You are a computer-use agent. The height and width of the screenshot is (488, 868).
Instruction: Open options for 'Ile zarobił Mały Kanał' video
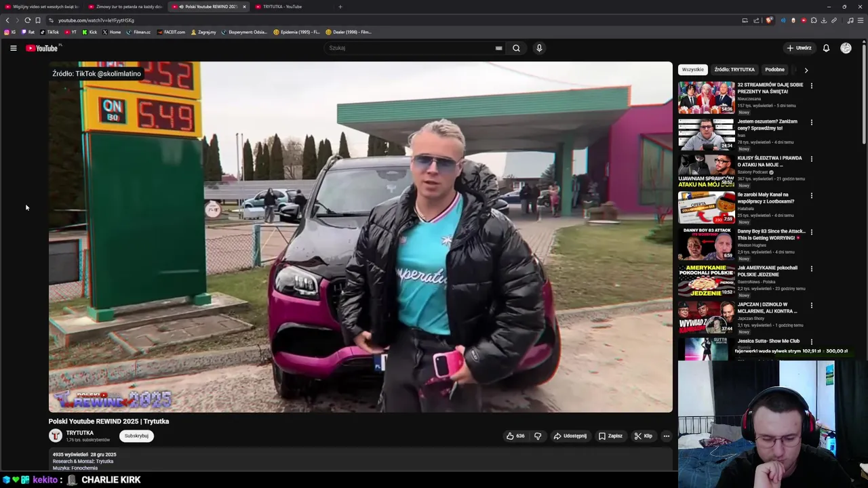811,195
